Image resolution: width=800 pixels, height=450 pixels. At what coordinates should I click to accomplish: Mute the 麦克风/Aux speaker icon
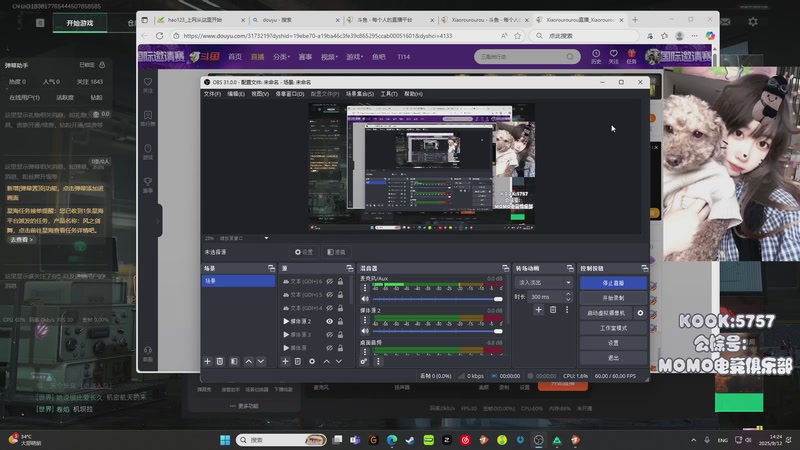pyautogui.click(x=365, y=299)
